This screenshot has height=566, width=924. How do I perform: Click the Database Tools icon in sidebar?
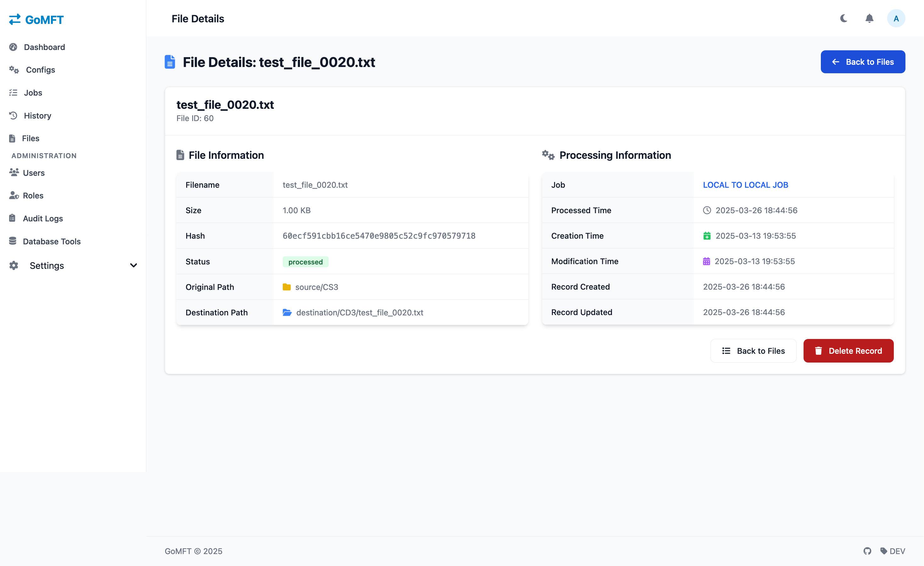pos(13,241)
